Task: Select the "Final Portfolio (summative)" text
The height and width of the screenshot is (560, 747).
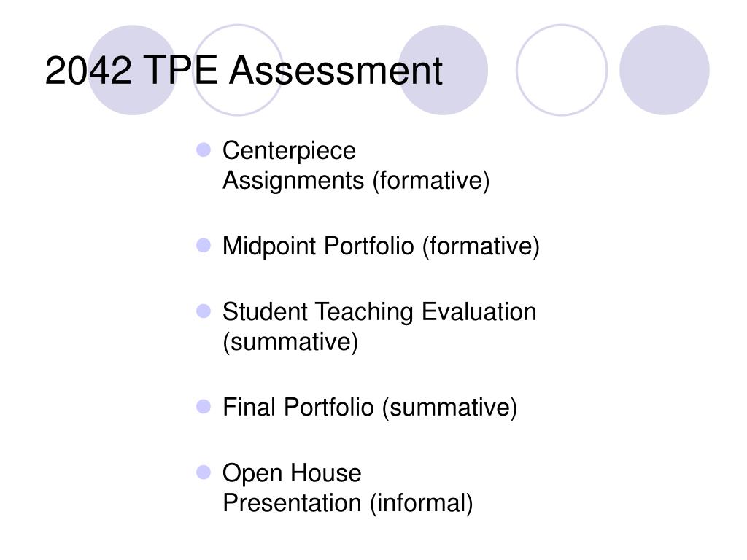Action: pyautogui.click(x=370, y=408)
